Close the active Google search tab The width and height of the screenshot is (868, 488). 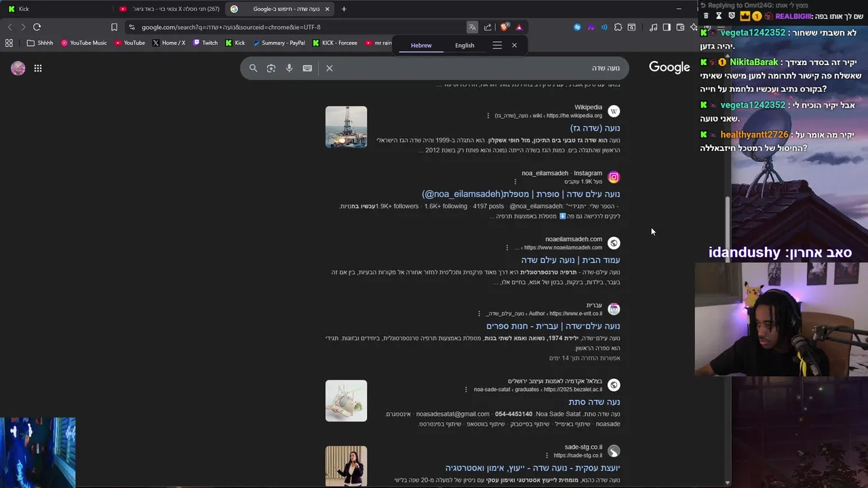[328, 9]
